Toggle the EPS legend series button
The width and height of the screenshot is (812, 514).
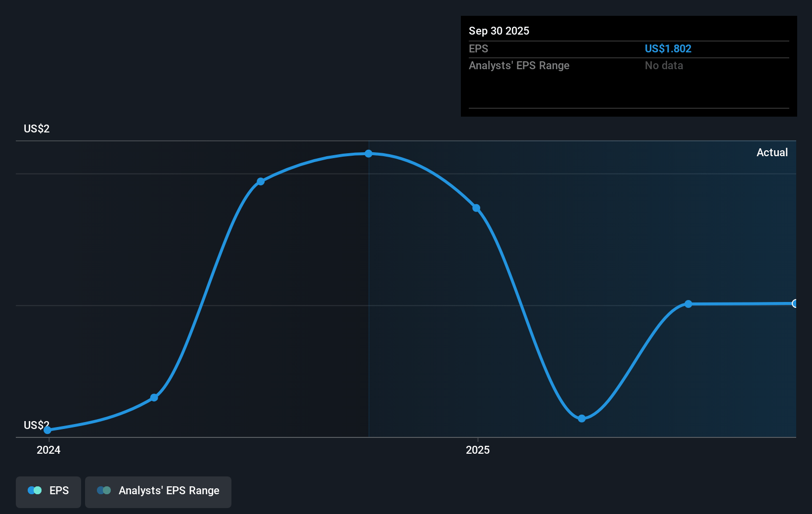point(48,491)
